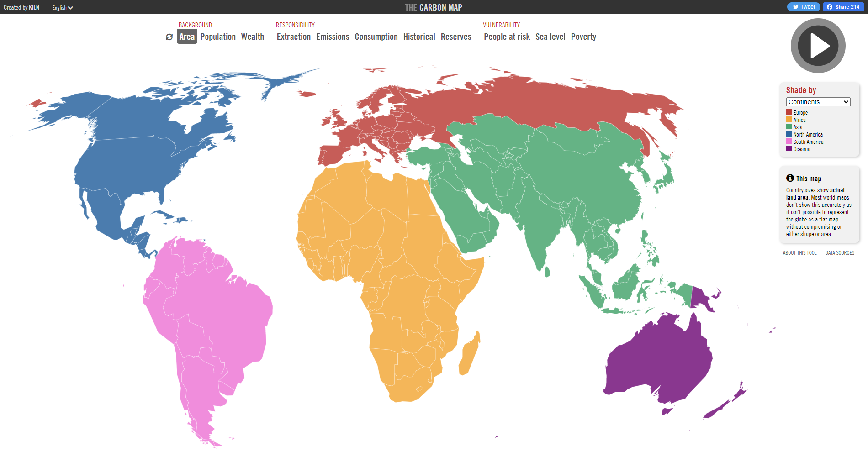Start the animation with the play button

coord(818,46)
